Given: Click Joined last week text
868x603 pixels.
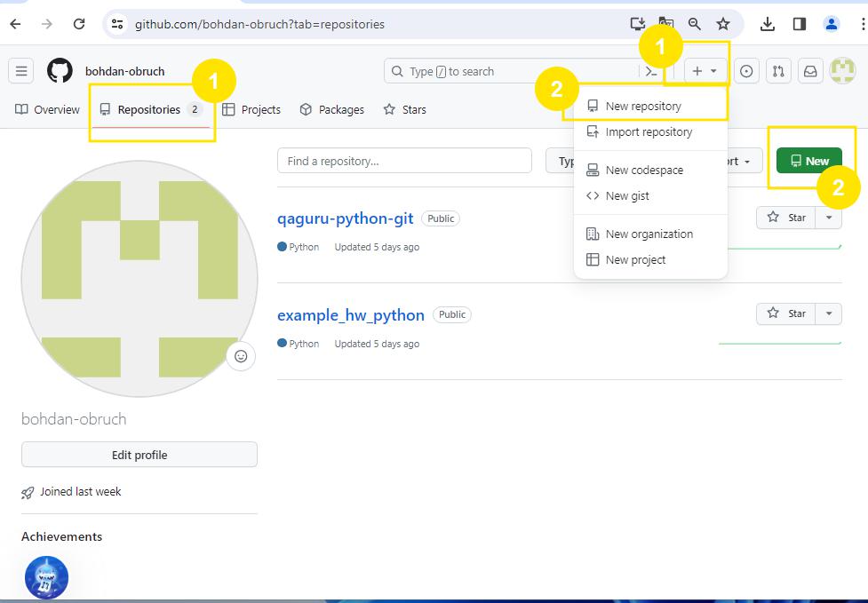Looking at the screenshot, I should (80, 492).
